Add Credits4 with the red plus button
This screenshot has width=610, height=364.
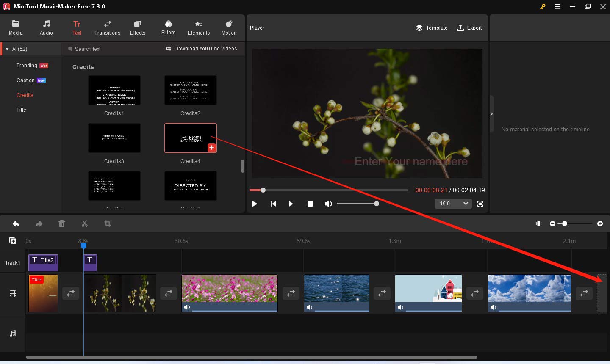coord(212,147)
